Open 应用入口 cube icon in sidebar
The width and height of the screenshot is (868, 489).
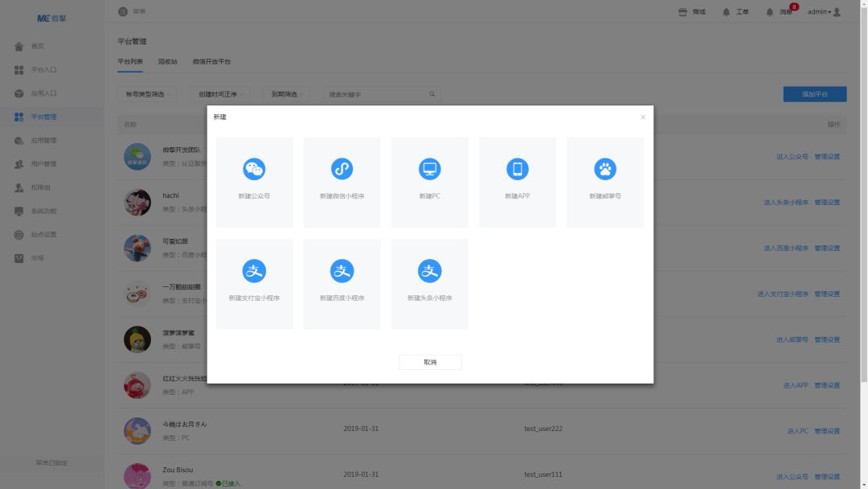(x=18, y=93)
